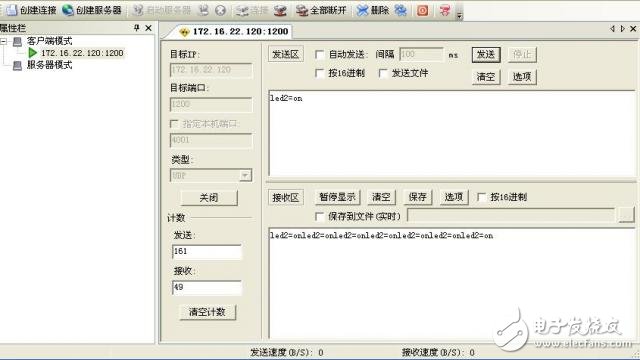
Task: Click the 删除 delete icon in toolbar
Action: point(362,10)
